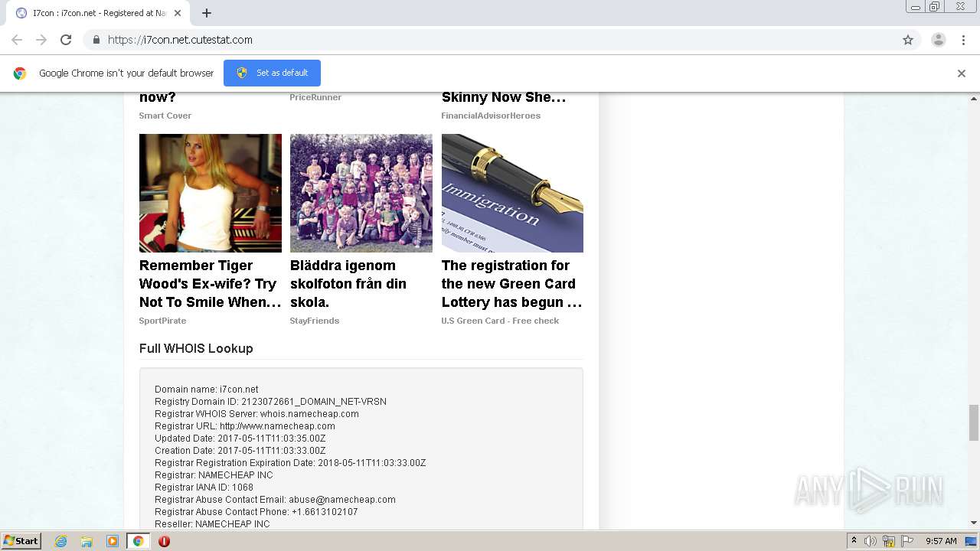Click the PriceRunner source label
Screen dimensions: 980x551
coord(315,97)
